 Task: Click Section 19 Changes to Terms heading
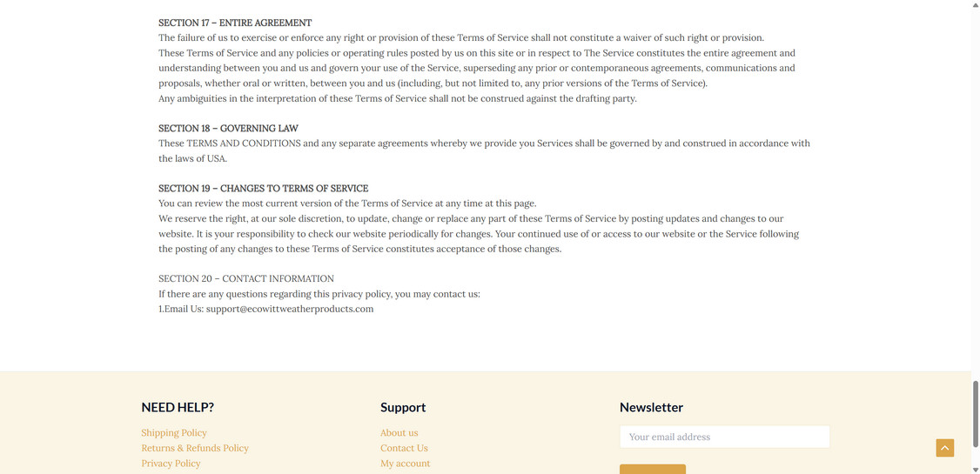point(263,188)
